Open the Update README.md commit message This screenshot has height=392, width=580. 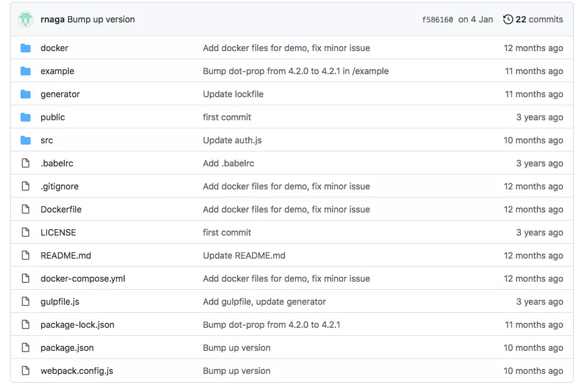click(244, 256)
